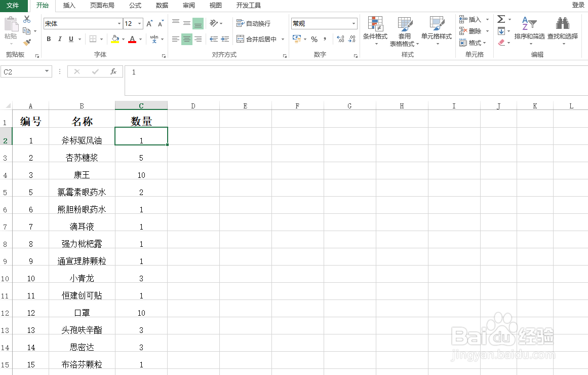The height and width of the screenshot is (375, 588).
Task: Open underline style dropdown arrow
Action: pos(80,39)
